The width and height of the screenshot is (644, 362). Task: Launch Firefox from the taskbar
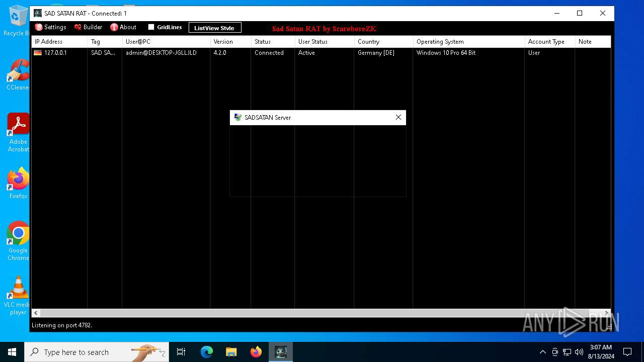pyautogui.click(x=256, y=352)
